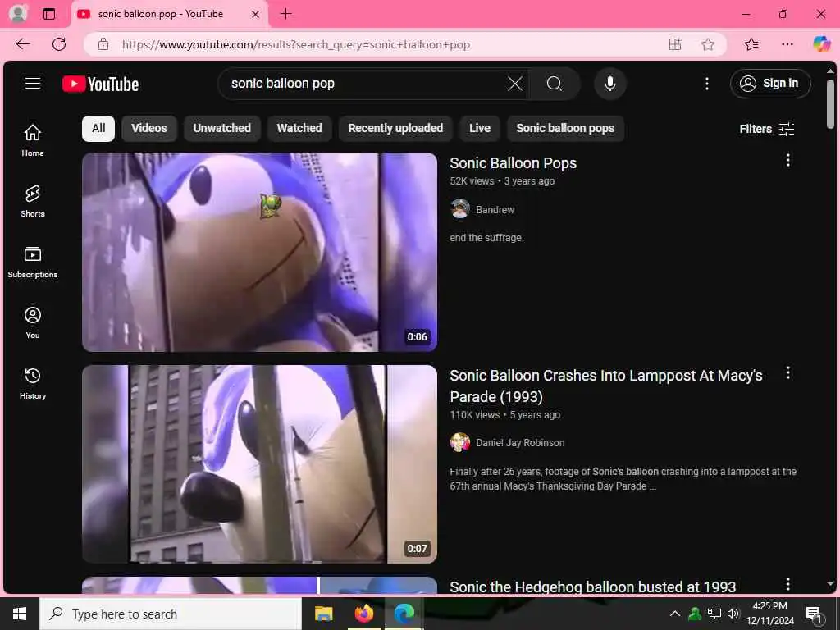Click the Sign in button
The width and height of the screenshot is (840, 630).
pos(770,84)
